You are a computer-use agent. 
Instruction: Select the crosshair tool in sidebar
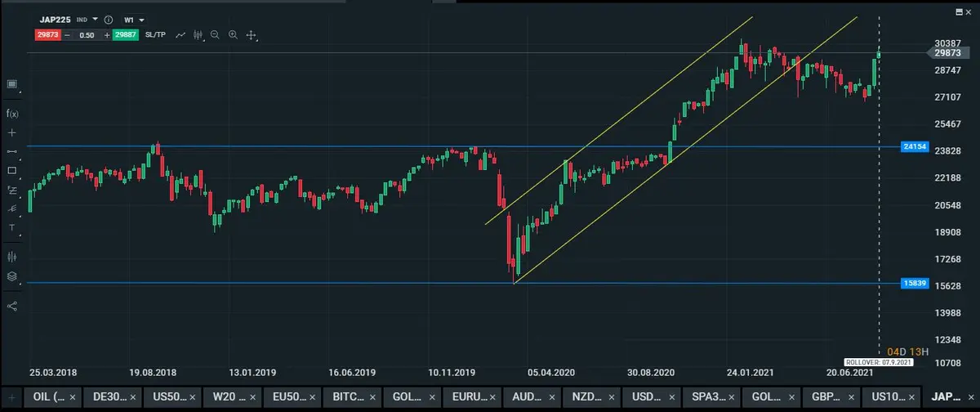coord(12,132)
